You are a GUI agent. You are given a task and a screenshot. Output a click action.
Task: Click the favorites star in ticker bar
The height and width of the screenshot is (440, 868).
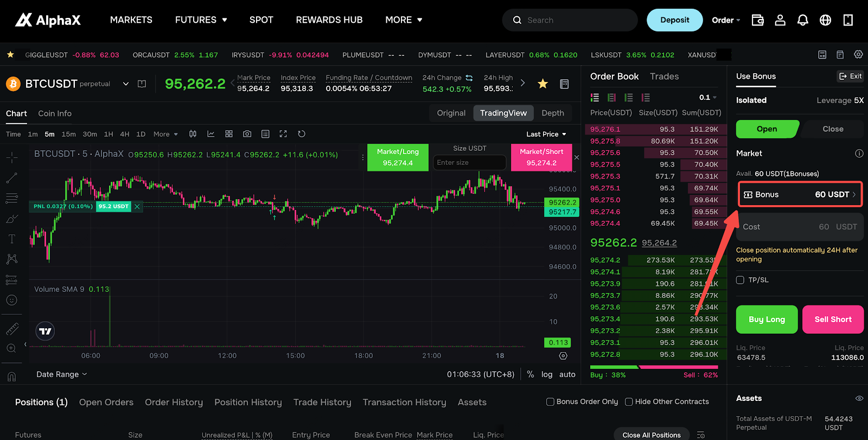coord(10,55)
